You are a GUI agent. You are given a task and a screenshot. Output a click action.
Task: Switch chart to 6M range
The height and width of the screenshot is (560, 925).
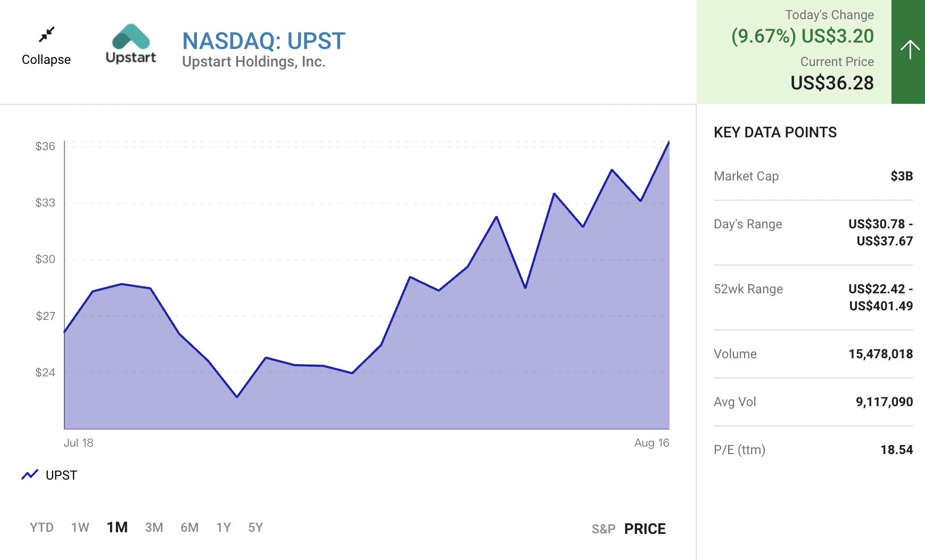click(189, 528)
